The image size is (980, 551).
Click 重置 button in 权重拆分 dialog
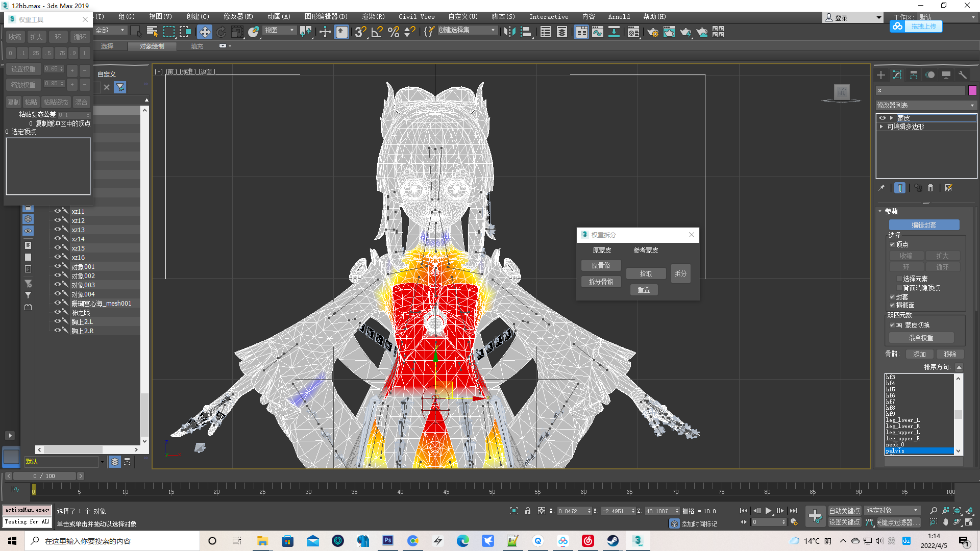[644, 290]
